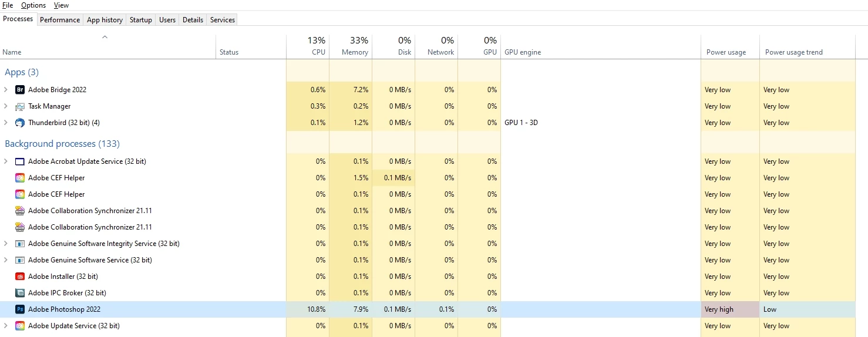This screenshot has width=868, height=337.
Task: Click the Adobe Bridge 2022 icon
Action: [x=20, y=90]
